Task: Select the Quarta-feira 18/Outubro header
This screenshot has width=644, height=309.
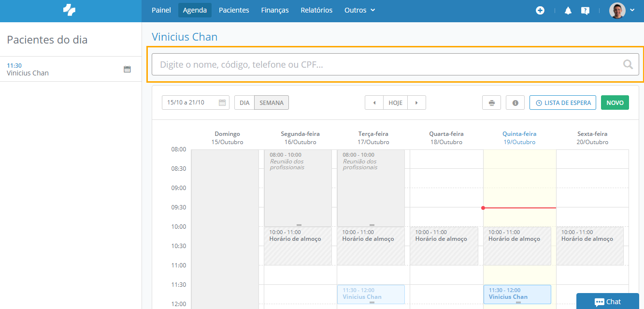Action: click(x=446, y=138)
